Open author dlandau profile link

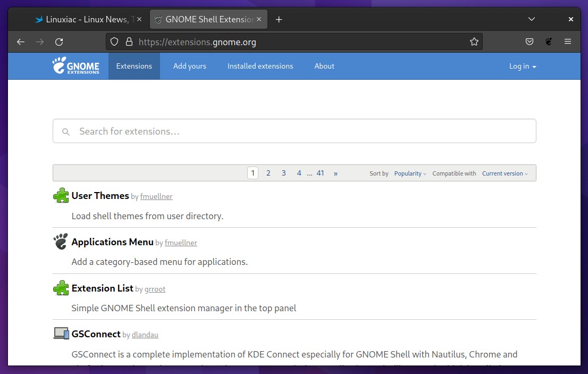(145, 335)
